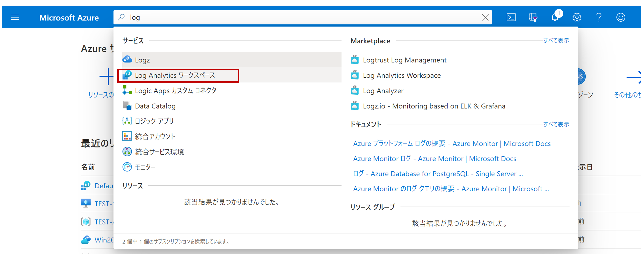Open Logic Apps カスタム コネクタ result
This screenshot has height=254, width=644.
[x=175, y=90]
